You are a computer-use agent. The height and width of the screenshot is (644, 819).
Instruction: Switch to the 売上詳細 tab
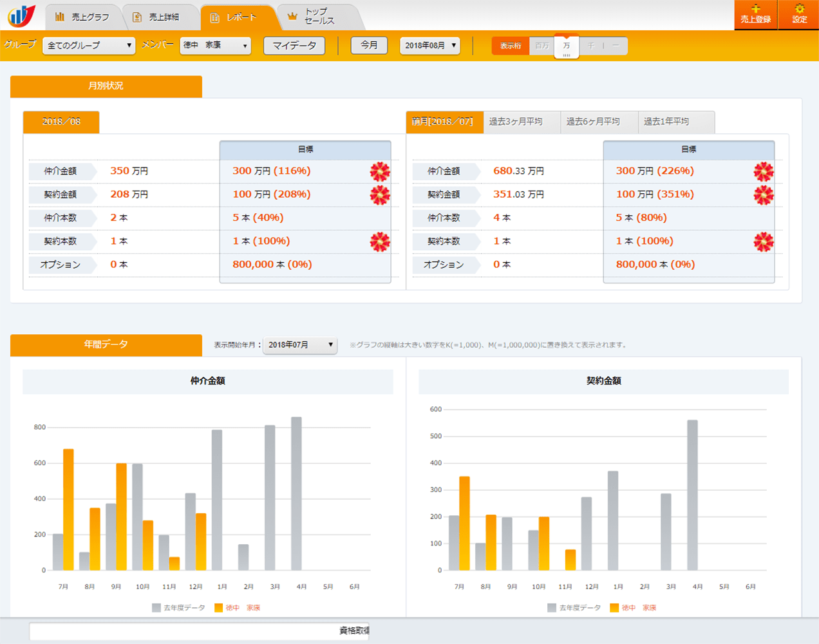point(156,17)
